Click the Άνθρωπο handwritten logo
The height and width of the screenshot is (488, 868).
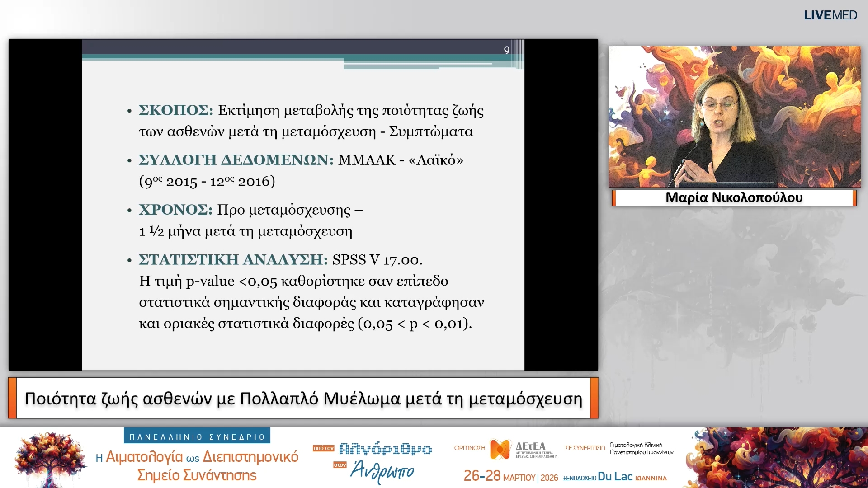coord(382,471)
